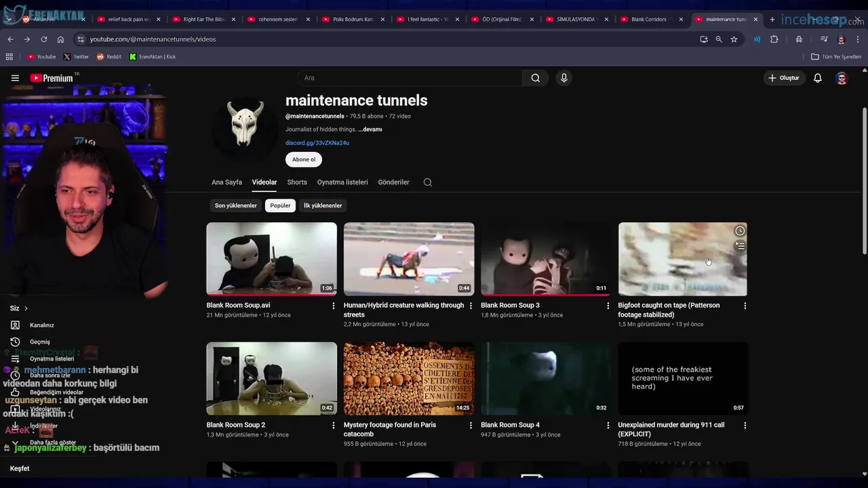Viewport: 868px width, 488px height.
Task: Open options menu for Blank Room Soup 4
Action: point(608,426)
